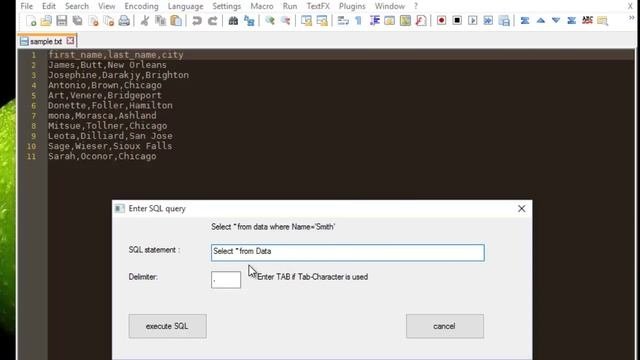The height and width of the screenshot is (360, 640).
Task: Start macro recording with red dot icon
Action: point(441,20)
